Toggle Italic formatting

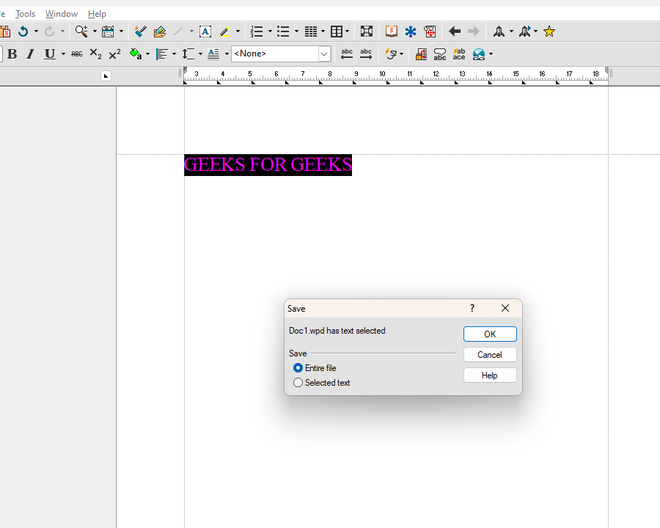[30, 54]
